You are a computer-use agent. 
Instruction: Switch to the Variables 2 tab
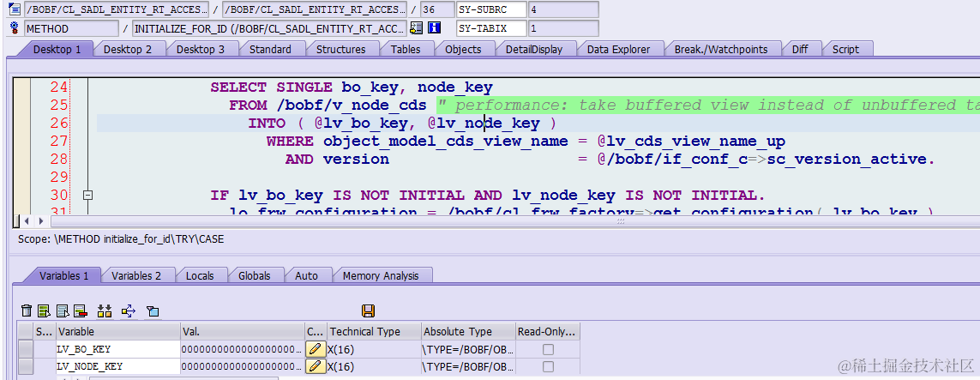(136, 275)
